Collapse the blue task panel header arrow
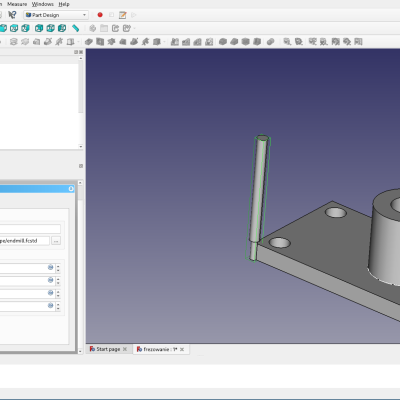This screenshot has width=400, height=400. [x=71, y=189]
